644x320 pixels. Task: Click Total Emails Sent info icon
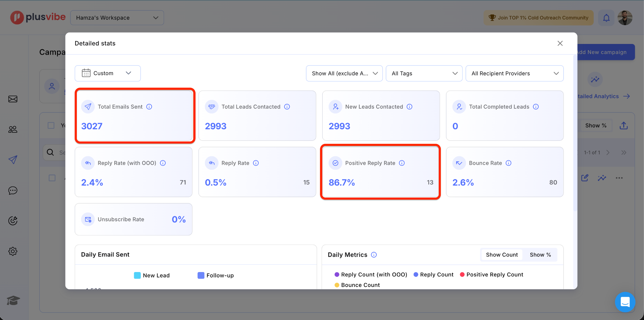click(x=149, y=107)
